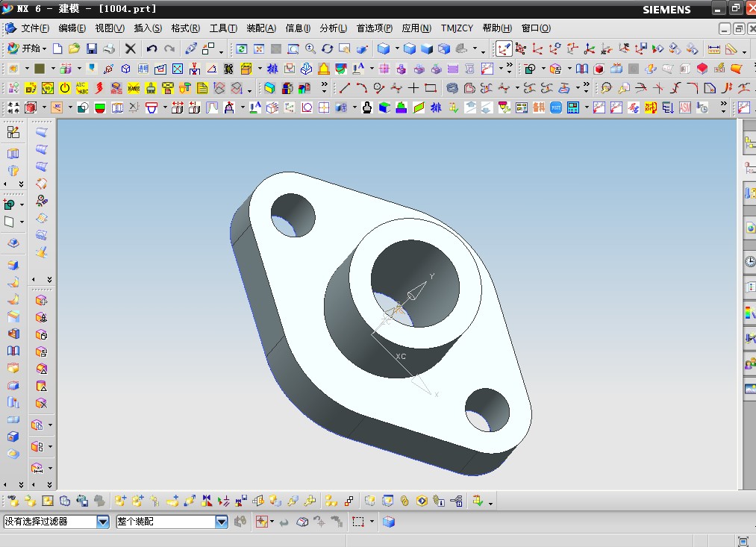
Task: Select the Rectangle curve tool
Action: click(x=431, y=88)
